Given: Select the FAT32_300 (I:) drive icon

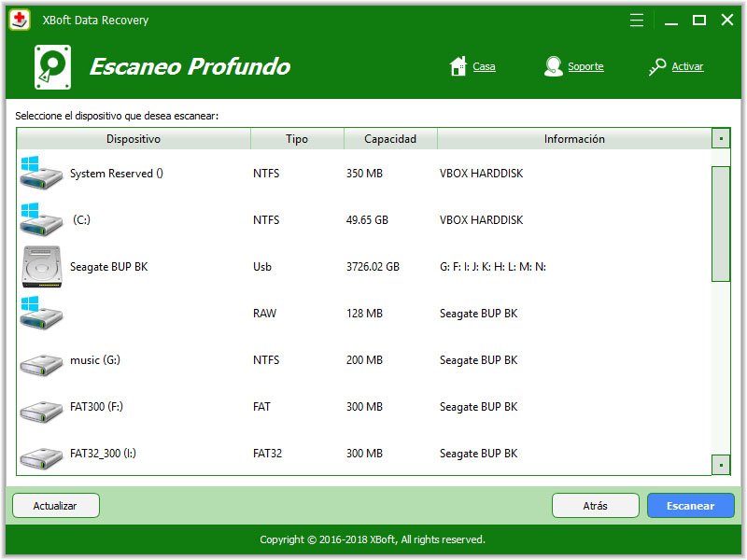Looking at the screenshot, I should pos(41,458).
